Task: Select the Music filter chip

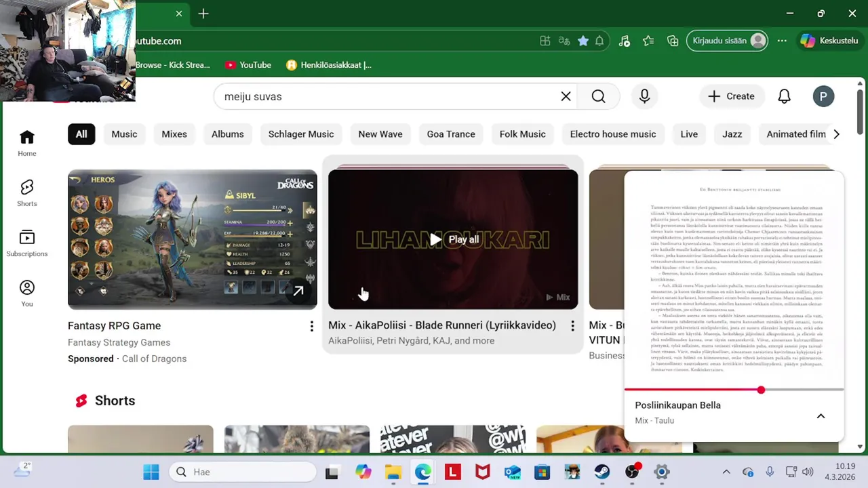Action: pyautogui.click(x=124, y=134)
